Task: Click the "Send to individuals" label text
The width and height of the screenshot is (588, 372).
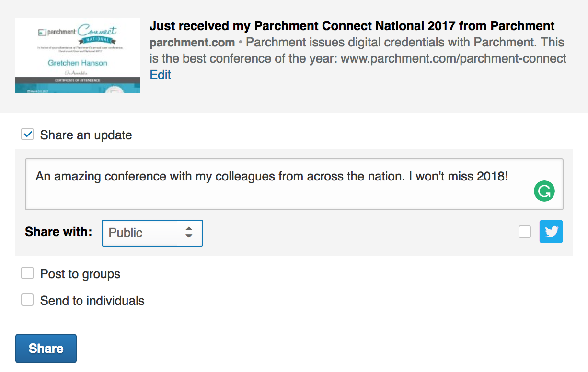Action: (92, 301)
